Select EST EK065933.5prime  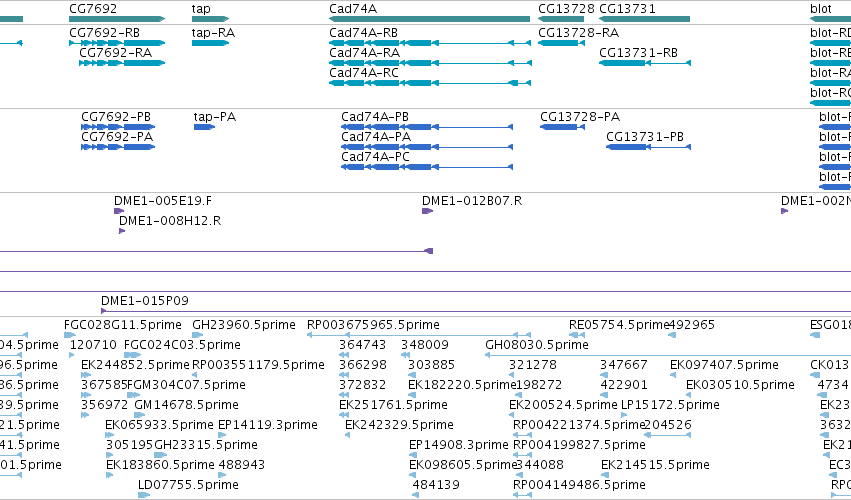click(x=160, y=425)
